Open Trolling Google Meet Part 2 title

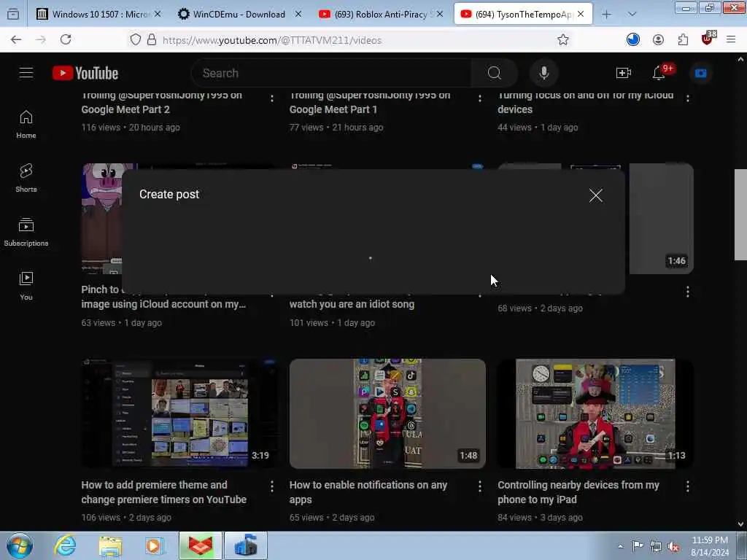point(161,102)
